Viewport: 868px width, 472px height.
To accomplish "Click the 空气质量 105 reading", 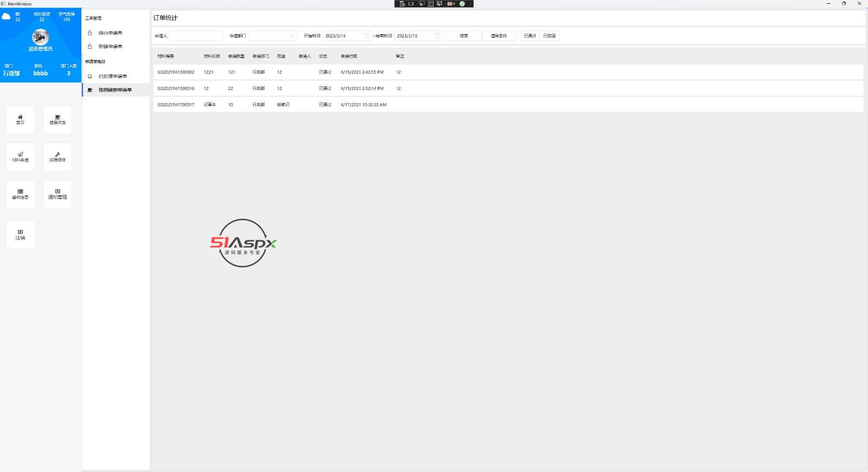I will (67, 17).
